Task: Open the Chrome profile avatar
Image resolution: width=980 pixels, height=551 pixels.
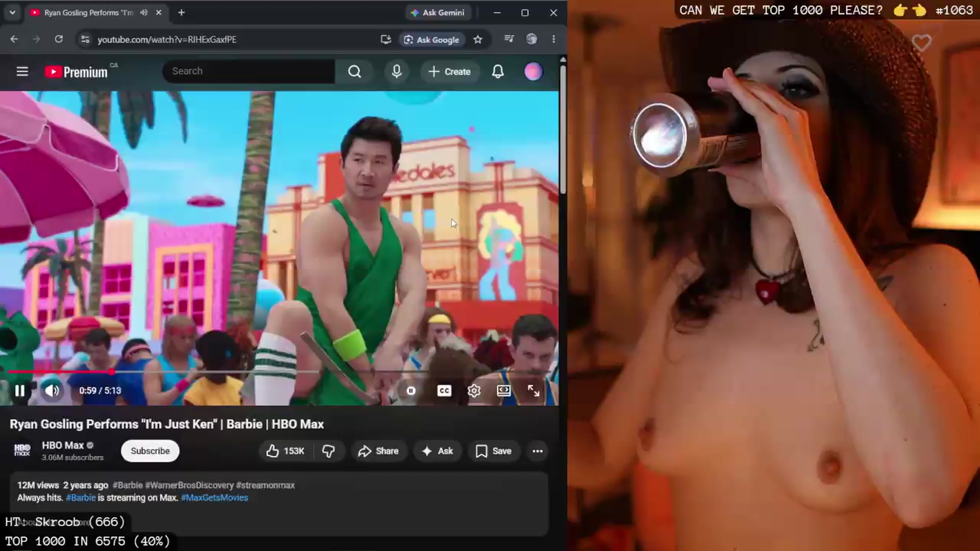Action: 531,39
